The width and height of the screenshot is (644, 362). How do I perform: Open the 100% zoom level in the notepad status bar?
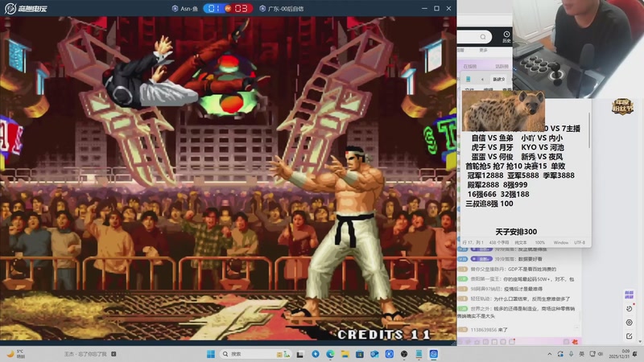(x=539, y=243)
